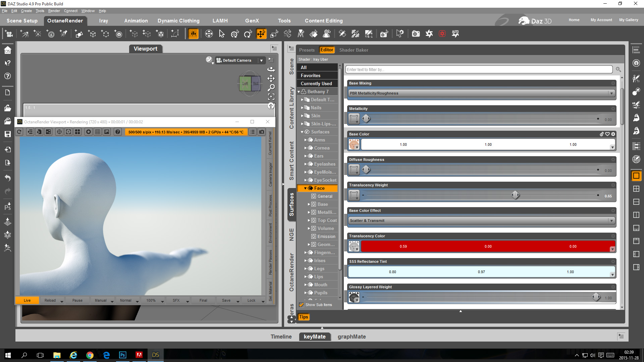The image size is (644, 362).
Task: Click the help question mark icon
Action: pos(118,132)
